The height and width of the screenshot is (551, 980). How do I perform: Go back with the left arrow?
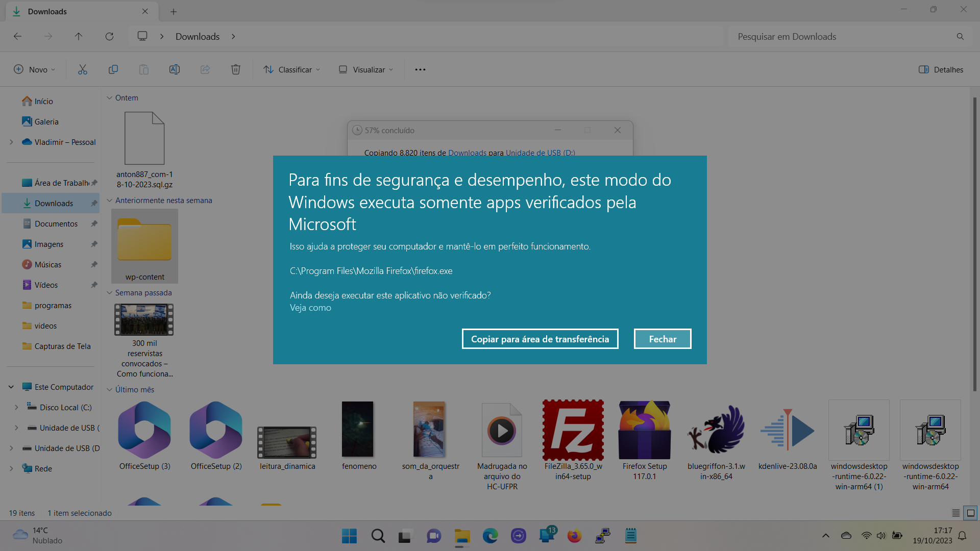click(x=17, y=36)
